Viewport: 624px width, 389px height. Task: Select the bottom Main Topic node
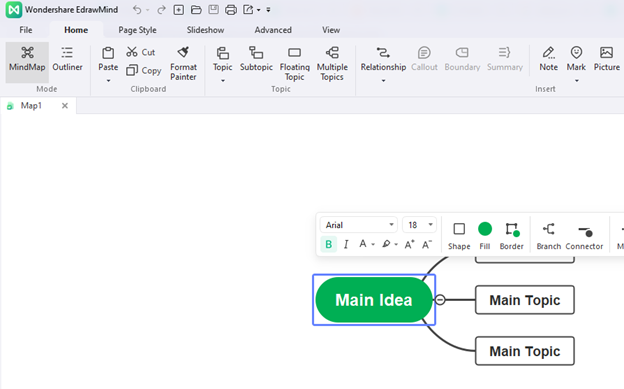[525, 351]
